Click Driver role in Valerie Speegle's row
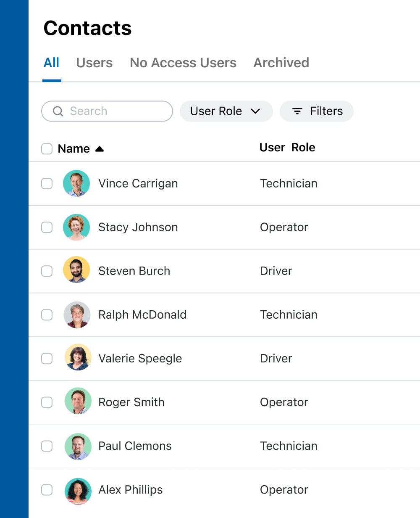The image size is (420, 518). point(276,358)
